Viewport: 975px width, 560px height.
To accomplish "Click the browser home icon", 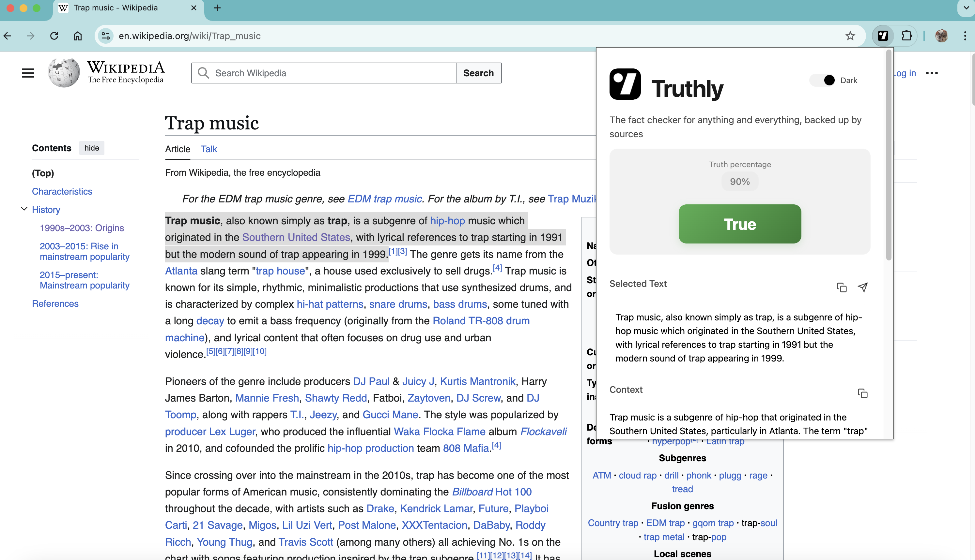I will pyautogui.click(x=77, y=36).
